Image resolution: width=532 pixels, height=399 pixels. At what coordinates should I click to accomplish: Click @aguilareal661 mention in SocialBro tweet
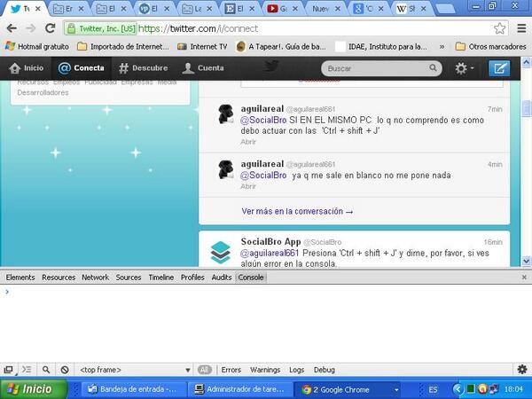270,253
